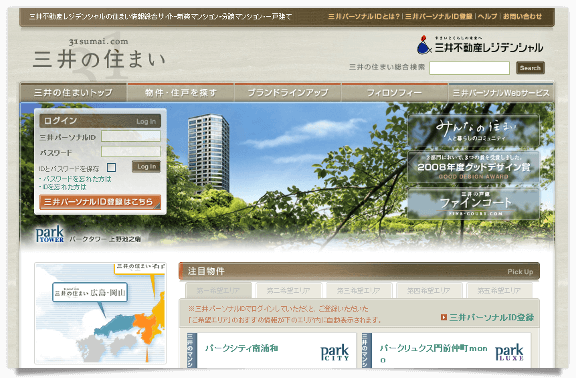This screenshot has height=378, width=576.
Task: Open the みんなの住まい community banner
Action: click(474, 130)
